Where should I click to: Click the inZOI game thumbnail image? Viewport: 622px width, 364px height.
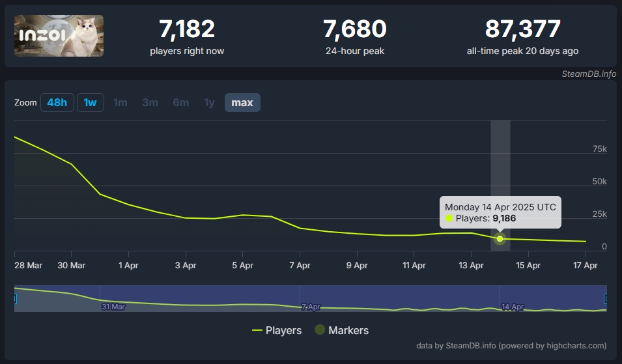pyautogui.click(x=59, y=36)
